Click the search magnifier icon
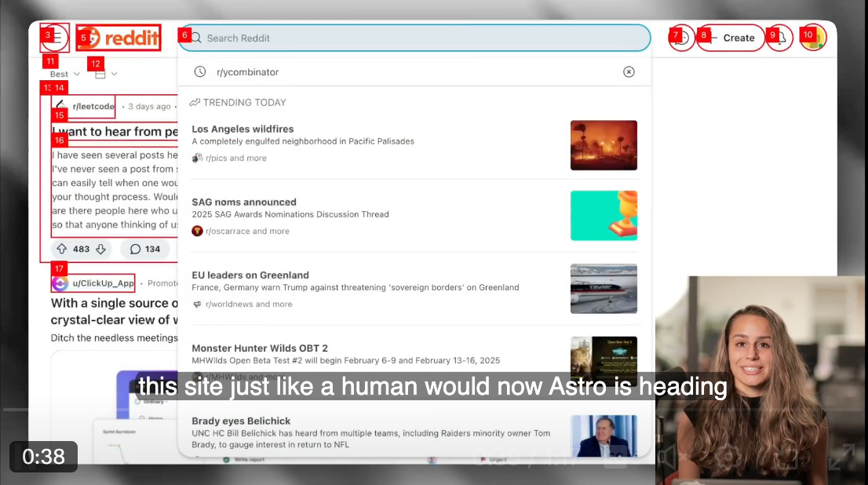The height and width of the screenshot is (485, 868). [x=196, y=38]
